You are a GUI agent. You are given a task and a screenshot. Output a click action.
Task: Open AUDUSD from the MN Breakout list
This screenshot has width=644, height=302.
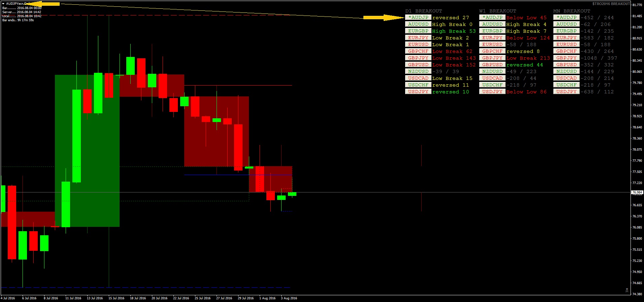(x=566, y=24)
